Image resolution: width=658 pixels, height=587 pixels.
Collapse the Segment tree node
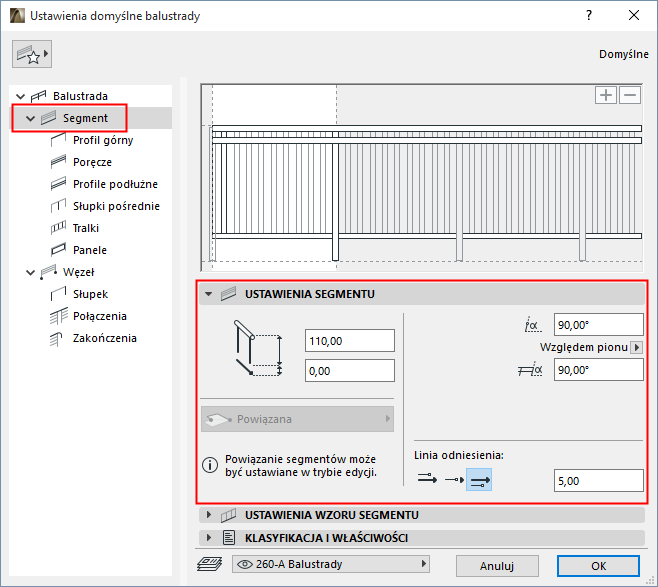pyautogui.click(x=30, y=118)
